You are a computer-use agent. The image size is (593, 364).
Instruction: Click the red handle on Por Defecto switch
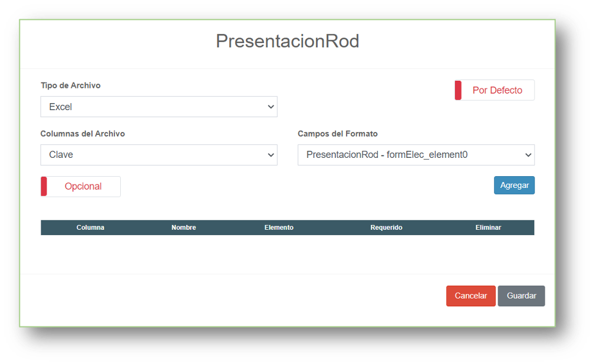[458, 90]
